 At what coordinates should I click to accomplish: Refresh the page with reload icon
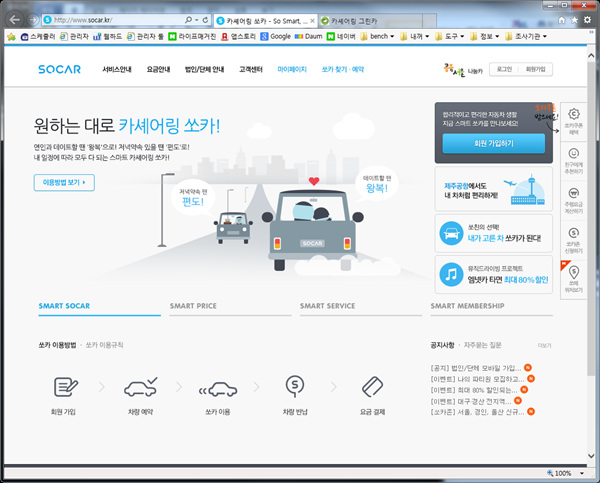tap(205, 20)
